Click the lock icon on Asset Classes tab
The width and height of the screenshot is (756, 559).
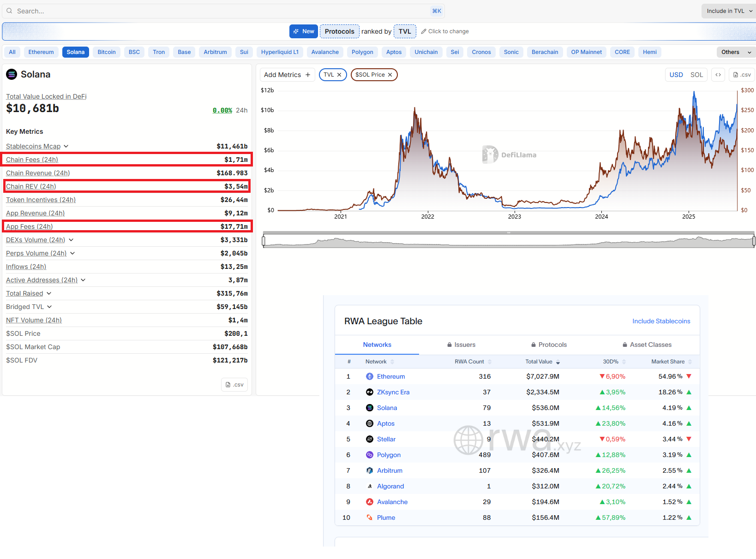(625, 345)
